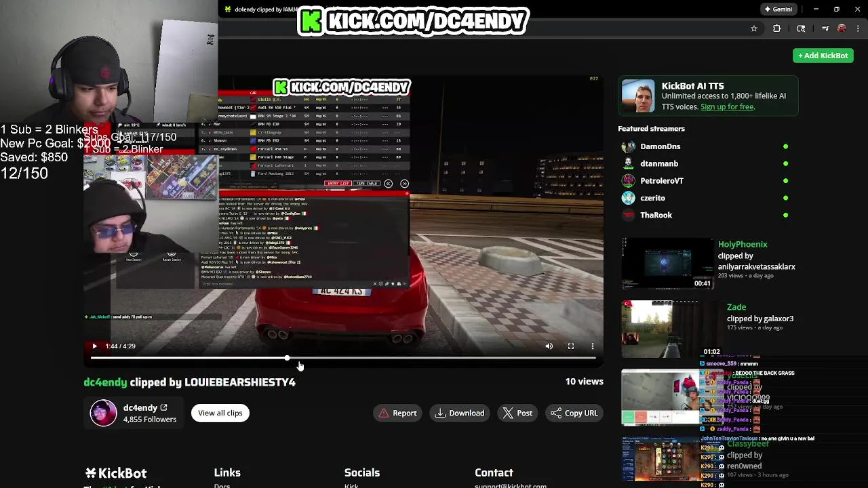868x488 pixels.
Task: Click DamonDns avatar icon
Action: tap(629, 146)
